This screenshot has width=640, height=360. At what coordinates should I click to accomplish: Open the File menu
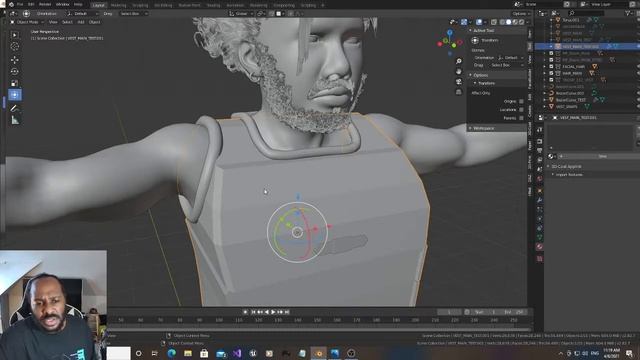pos(20,4)
